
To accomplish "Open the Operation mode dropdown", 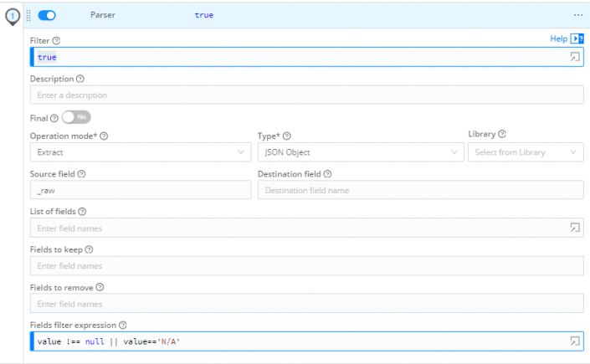I will (x=140, y=152).
